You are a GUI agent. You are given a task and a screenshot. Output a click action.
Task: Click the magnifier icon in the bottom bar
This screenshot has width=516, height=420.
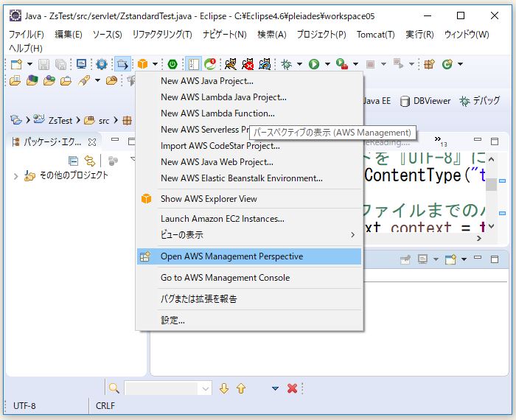click(x=114, y=388)
